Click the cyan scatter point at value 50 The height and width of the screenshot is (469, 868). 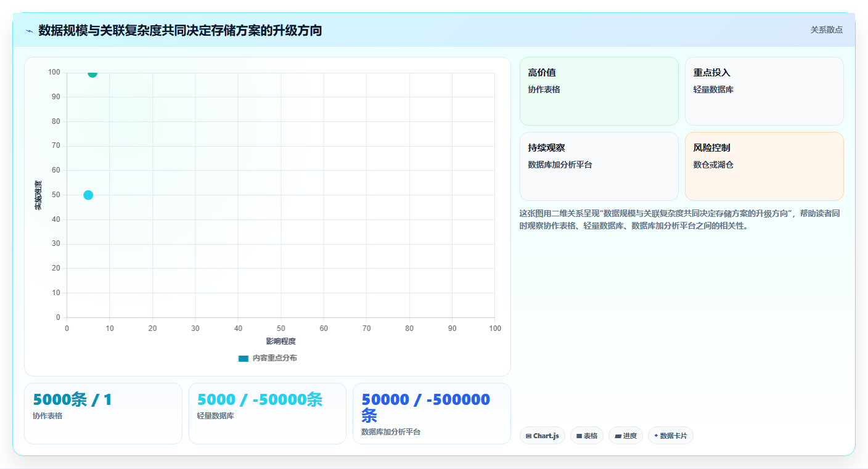tap(88, 195)
